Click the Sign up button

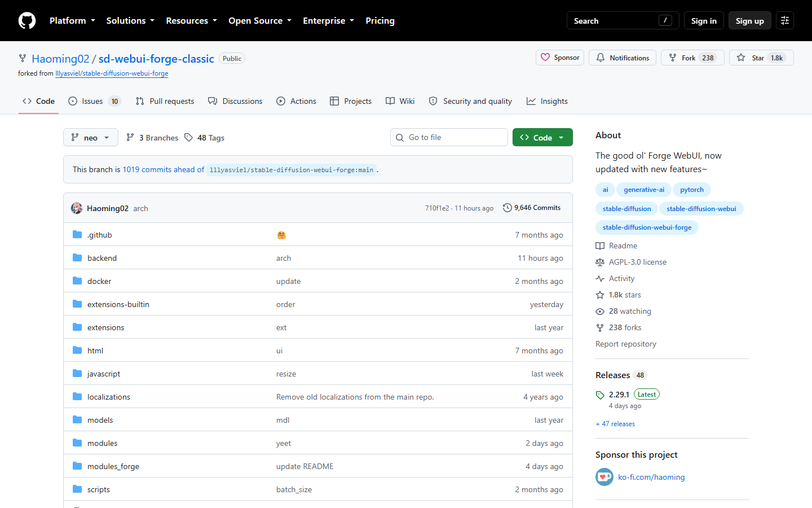pos(750,20)
